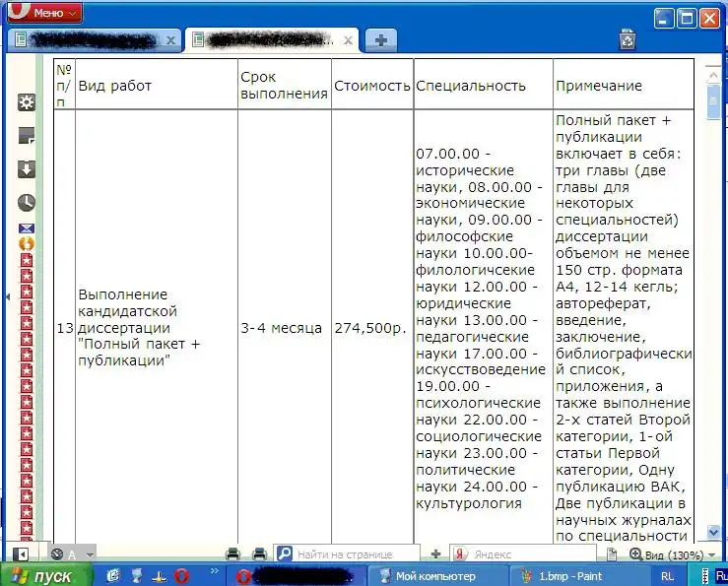Open the Windows пуск start button
The height and width of the screenshot is (586, 728).
click(41, 576)
